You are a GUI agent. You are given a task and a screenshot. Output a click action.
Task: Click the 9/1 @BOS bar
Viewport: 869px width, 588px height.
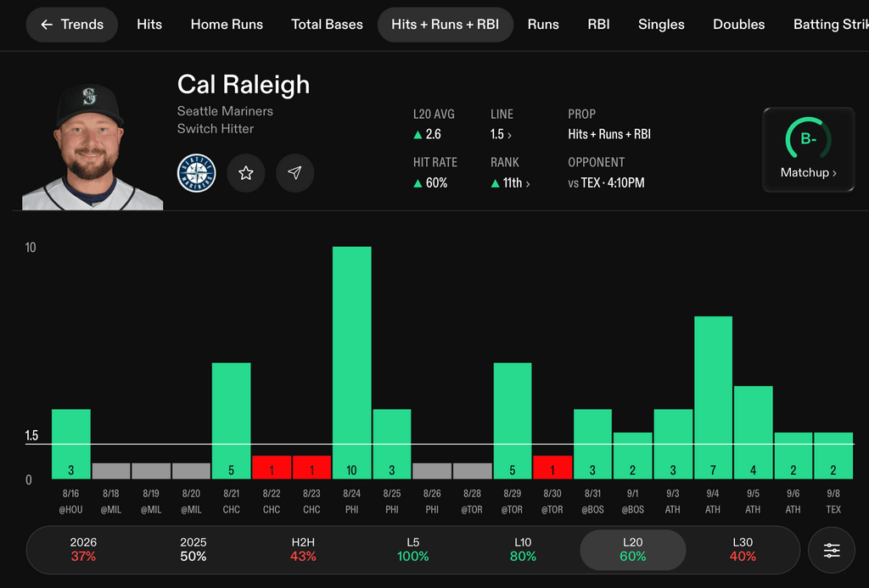(633, 456)
